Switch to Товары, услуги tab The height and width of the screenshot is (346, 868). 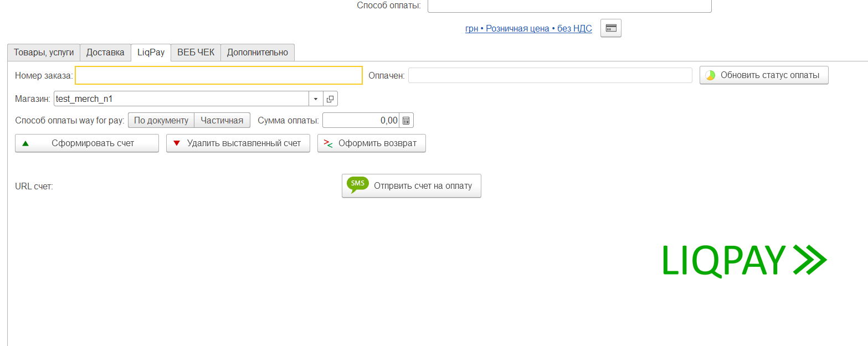[x=44, y=53]
